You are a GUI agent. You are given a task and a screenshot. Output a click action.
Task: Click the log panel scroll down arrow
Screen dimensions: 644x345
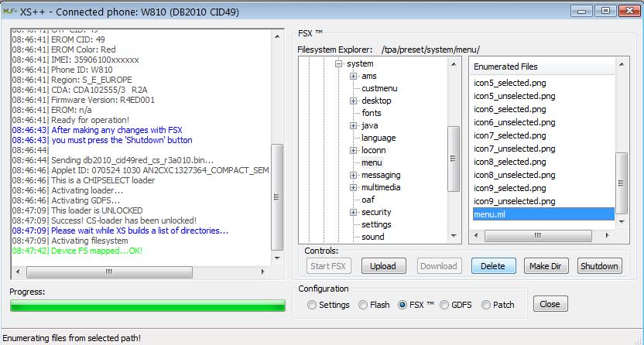[x=277, y=258]
